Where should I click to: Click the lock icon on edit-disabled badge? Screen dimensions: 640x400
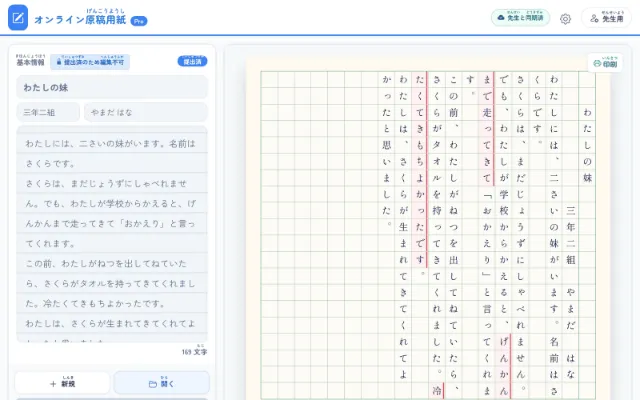pyautogui.click(x=59, y=62)
